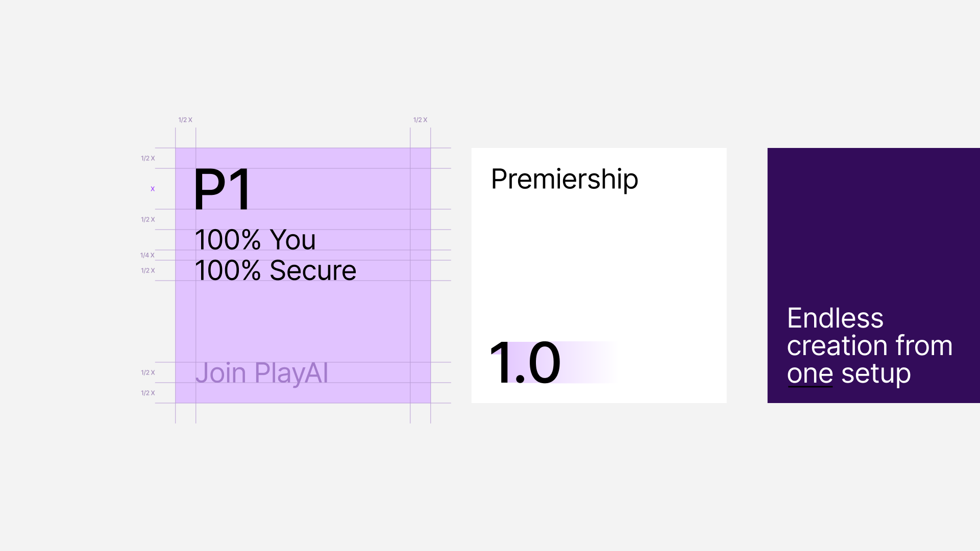Click the 1.0 version number
980x551 pixels.
525,363
